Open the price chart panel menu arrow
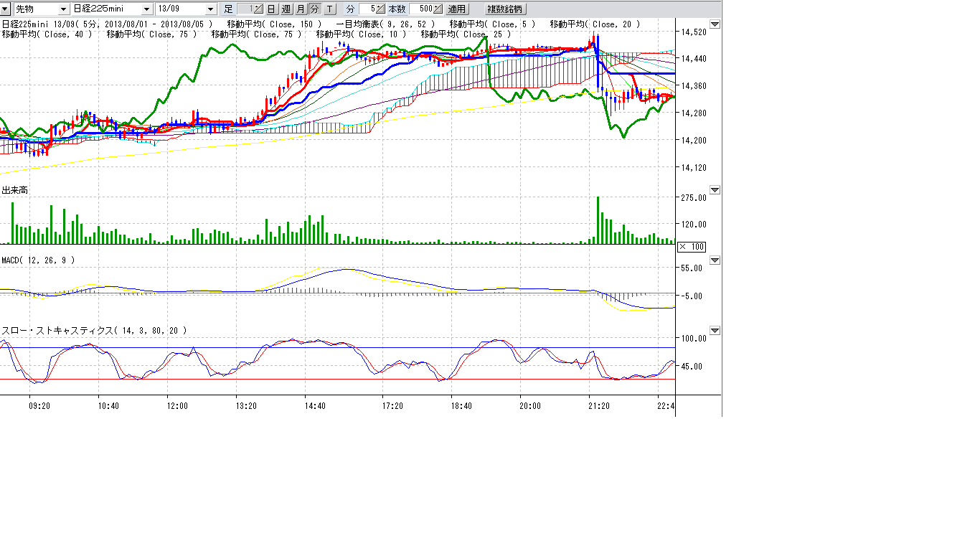 714,25
